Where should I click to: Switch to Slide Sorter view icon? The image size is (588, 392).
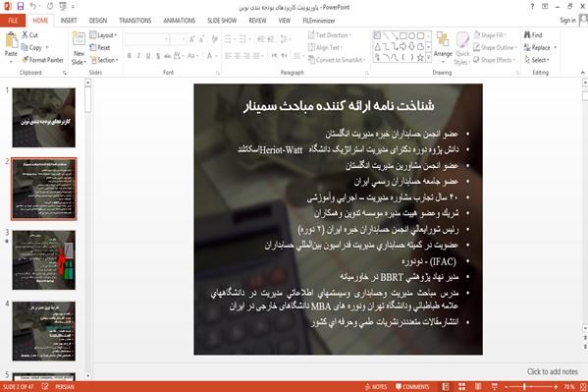461,386
